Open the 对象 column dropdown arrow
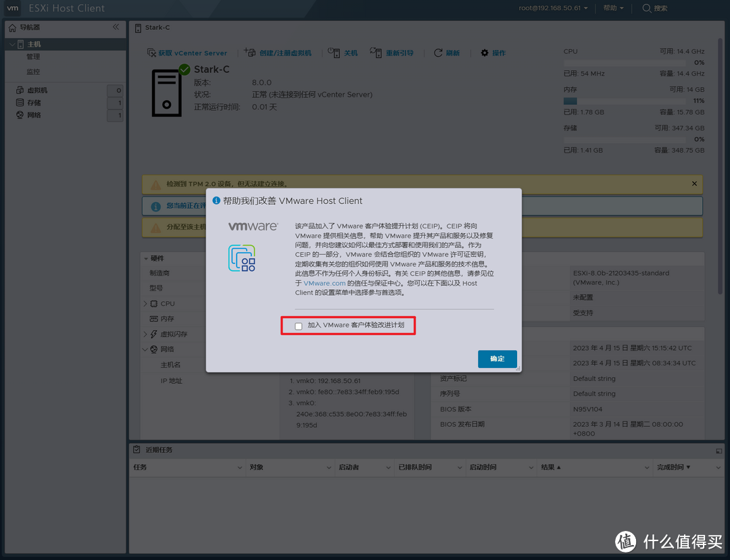730x560 pixels. 328,467
